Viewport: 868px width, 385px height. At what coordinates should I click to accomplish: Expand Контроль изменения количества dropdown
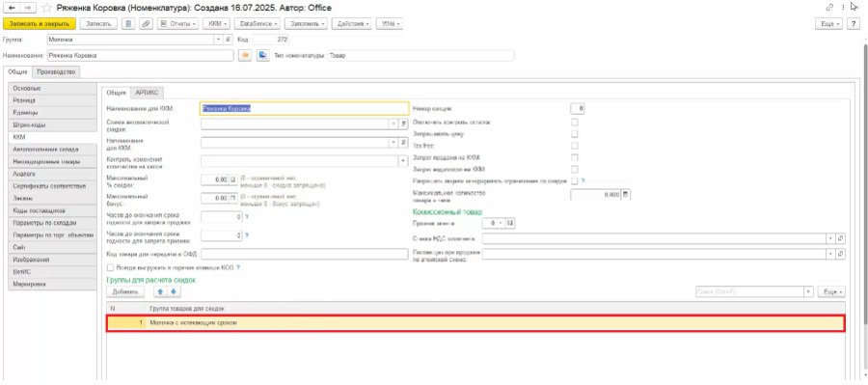404,161
